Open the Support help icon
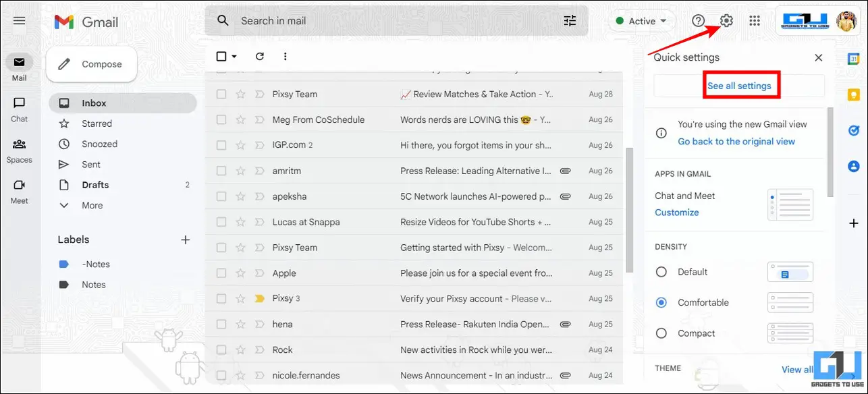Screen dimensions: 868x394 pyautogui.click(x=699, y=21)
